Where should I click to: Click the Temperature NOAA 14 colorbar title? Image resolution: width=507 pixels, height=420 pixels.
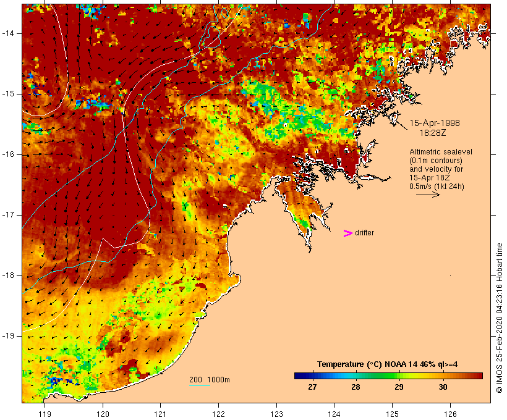click(388, 364)
